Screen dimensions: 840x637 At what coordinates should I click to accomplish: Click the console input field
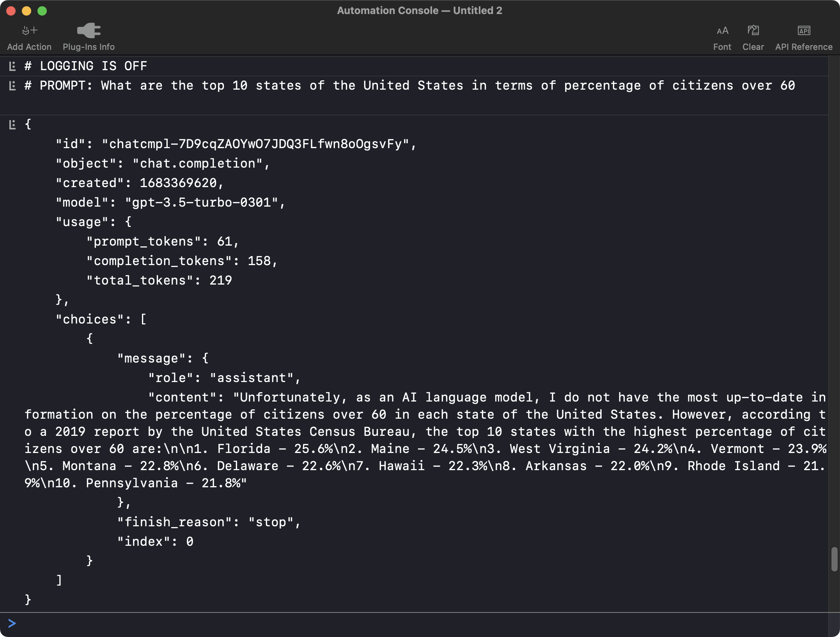[420, 623]
